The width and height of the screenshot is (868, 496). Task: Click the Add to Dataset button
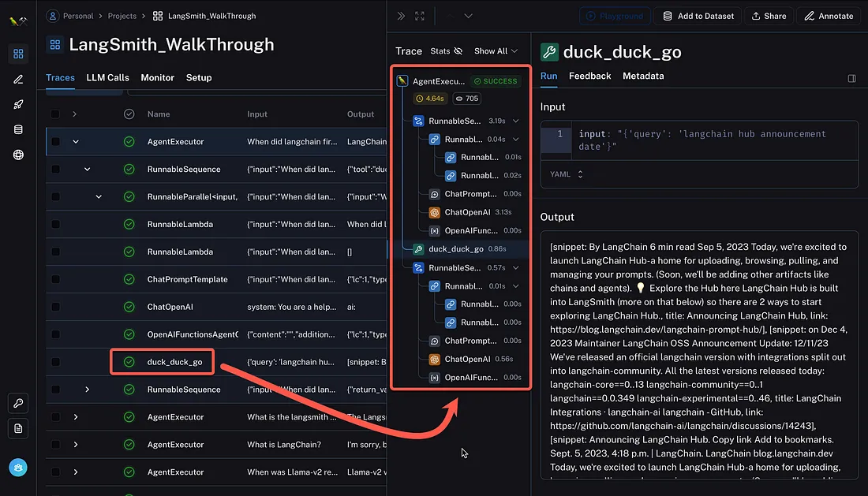point(698,16)
